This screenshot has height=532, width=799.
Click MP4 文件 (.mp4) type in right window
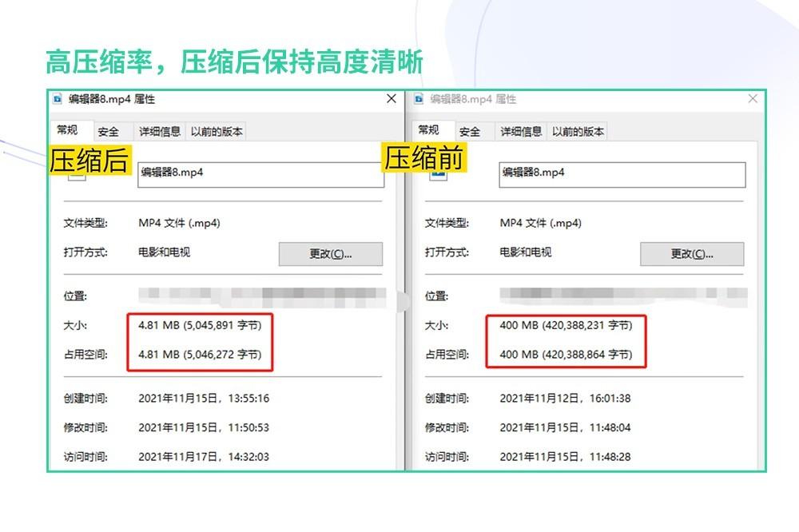(x=541, y=223)
